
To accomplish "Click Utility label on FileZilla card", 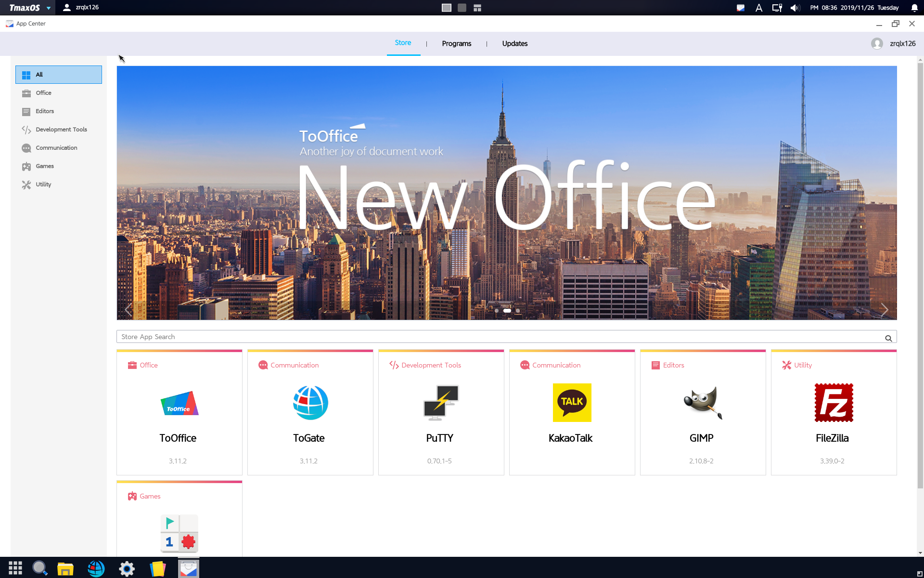I will 803,365.
